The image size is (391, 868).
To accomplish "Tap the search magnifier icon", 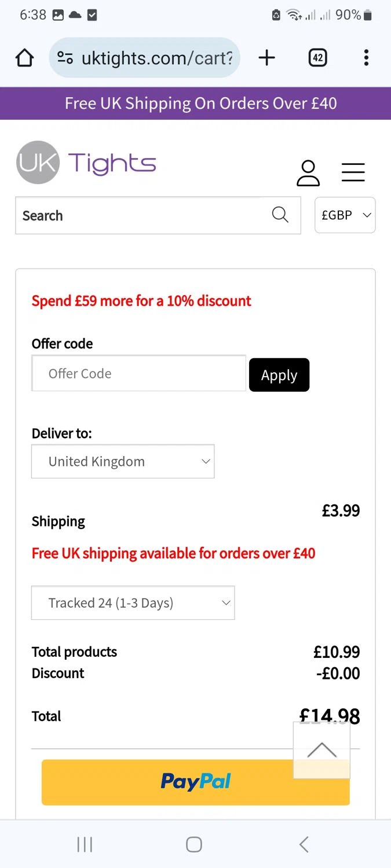I will [x=280, y=215].
